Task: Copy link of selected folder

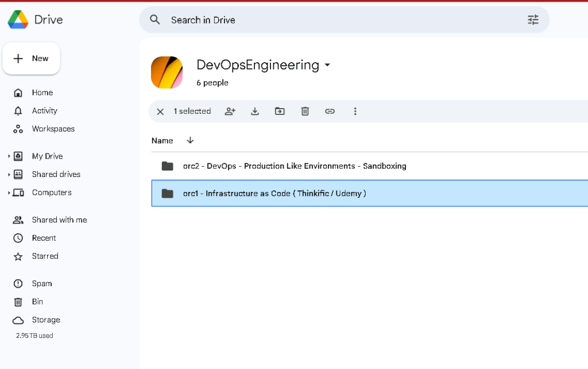Action: [x=330, y=111]
